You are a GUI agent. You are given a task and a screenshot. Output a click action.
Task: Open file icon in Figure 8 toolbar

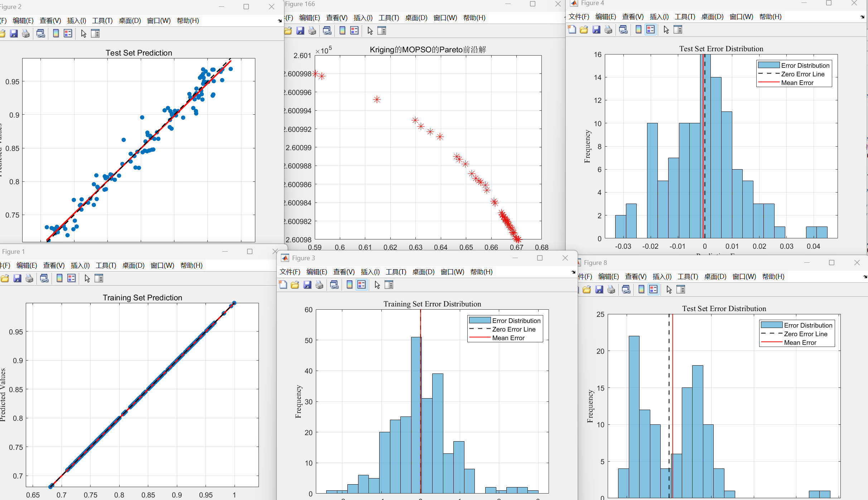[x=587, y=290]
